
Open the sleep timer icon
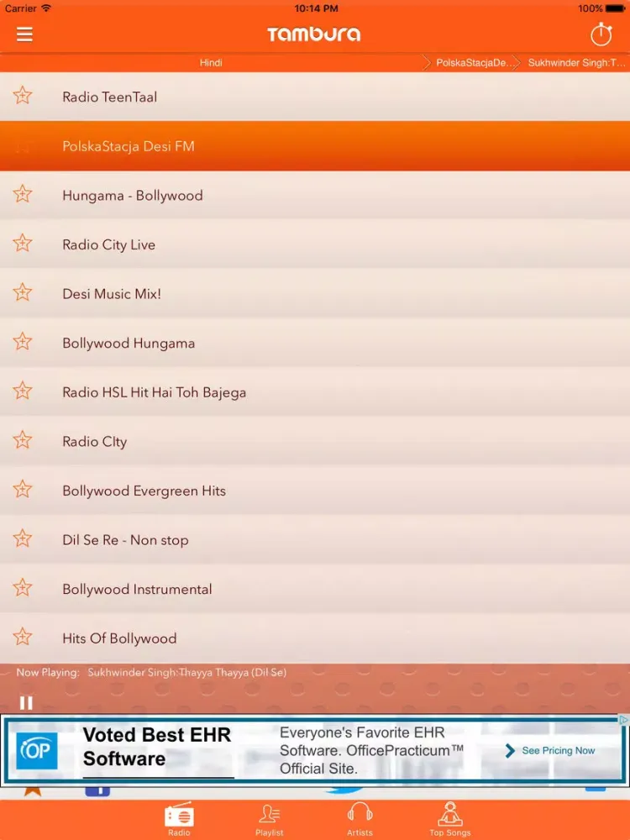(601, 34)
